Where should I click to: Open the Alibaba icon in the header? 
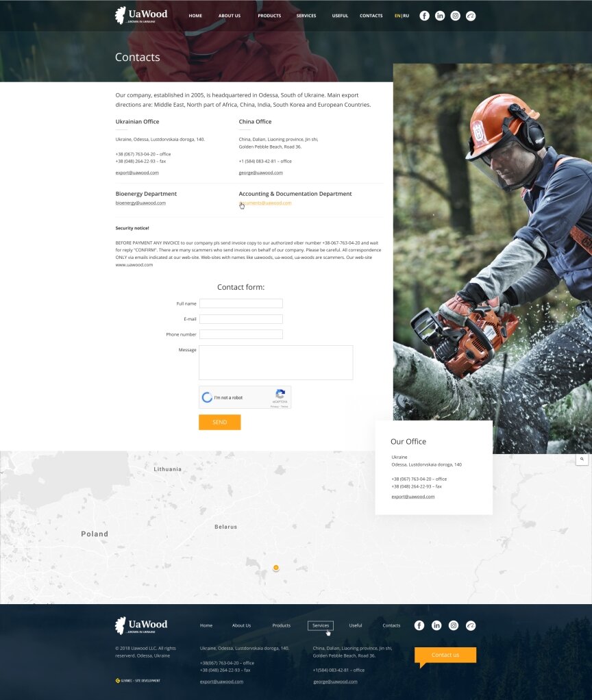471,16
